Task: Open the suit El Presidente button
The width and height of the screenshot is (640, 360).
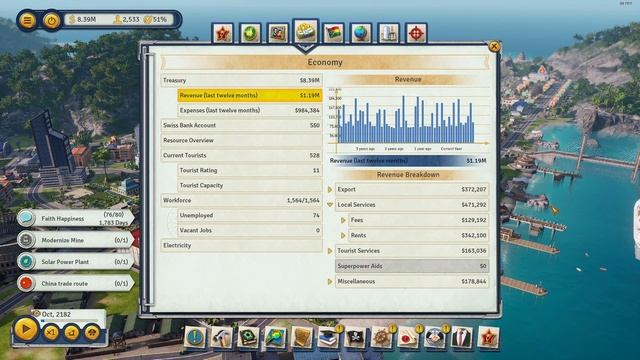Action: [x=462, y=338]
